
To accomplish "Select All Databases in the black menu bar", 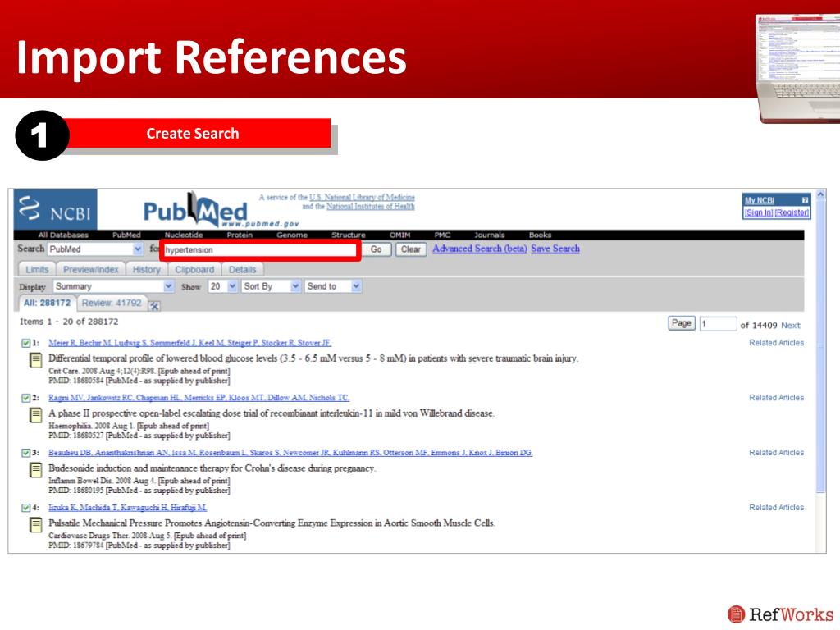I will tap(63, 235).
